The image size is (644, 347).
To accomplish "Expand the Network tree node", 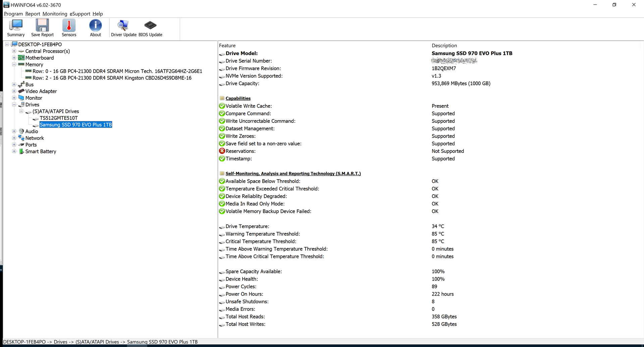I will tap(14, 138).
